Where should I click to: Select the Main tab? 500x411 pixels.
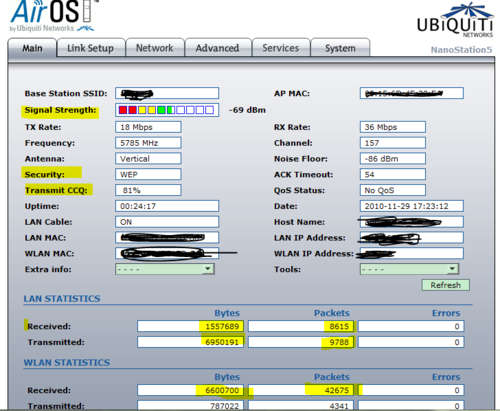click(x=32, y=48)
